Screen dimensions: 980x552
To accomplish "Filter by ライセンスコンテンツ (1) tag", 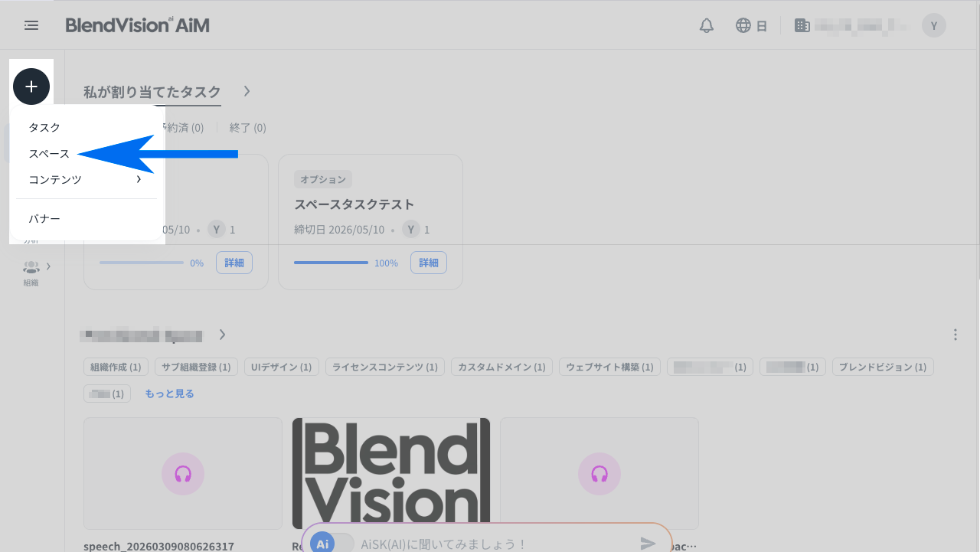I will (x=385, y=367).
